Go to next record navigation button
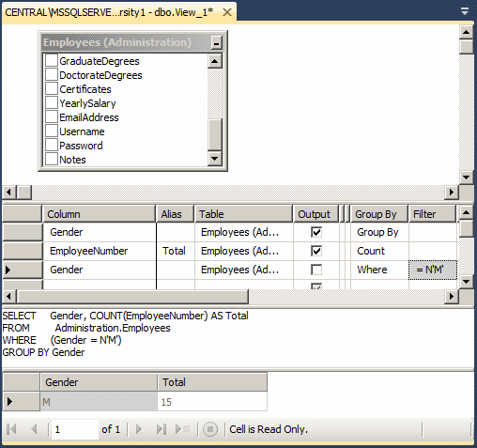This screenshot has width=477, height=448. [x=139, y=429]
